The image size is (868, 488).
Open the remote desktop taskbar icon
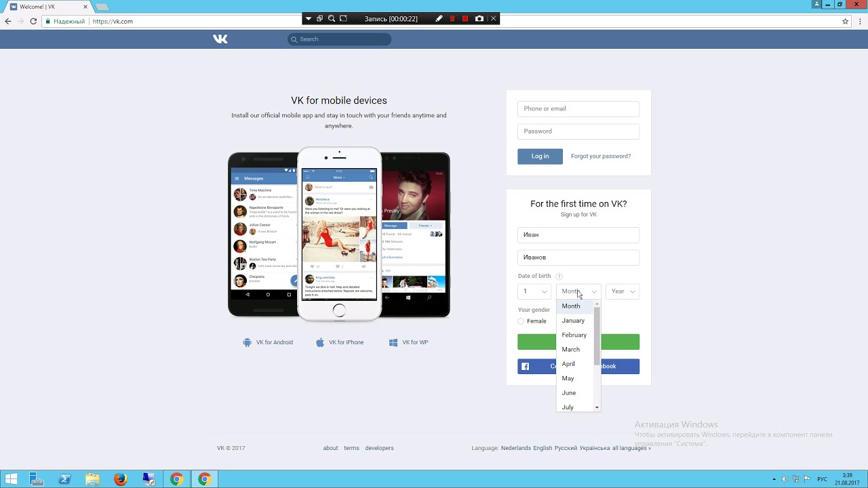pyautogui.click(x=149, y=479)
